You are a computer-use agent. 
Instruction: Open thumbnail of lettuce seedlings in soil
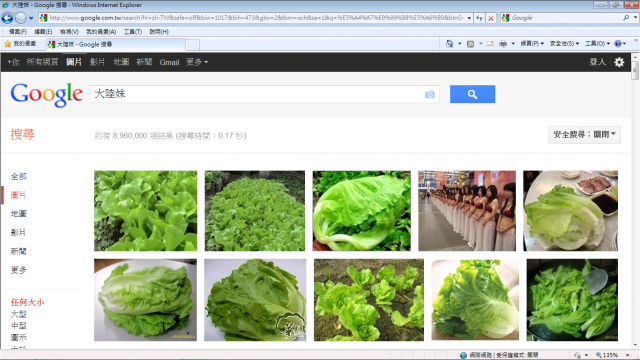(x=369, y=300)
